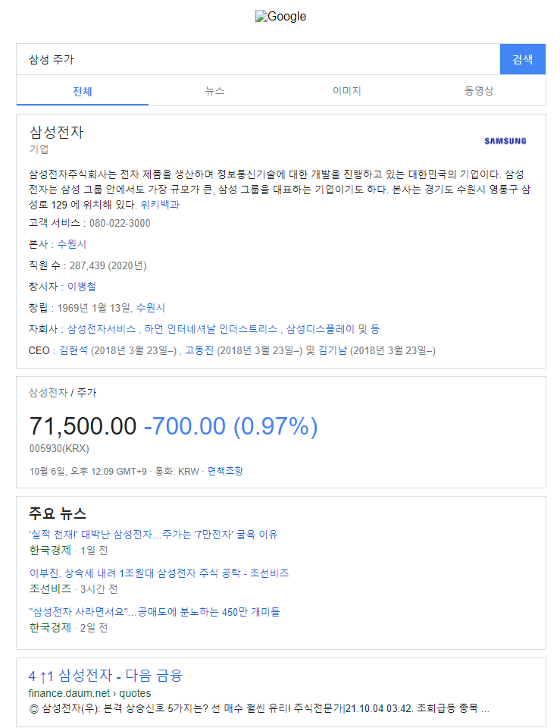This screenshot has height=728, width=560.
Task: Open CEO 고동진 link
Action: coord(199,350)
